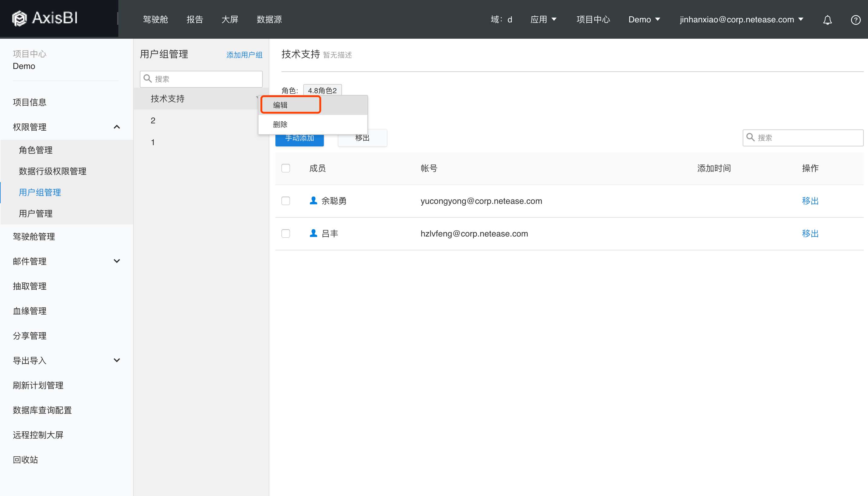Viewport: 868px width, 496px height.
Task: Choose 编辑 from the context menu
Action: point(280,105)
